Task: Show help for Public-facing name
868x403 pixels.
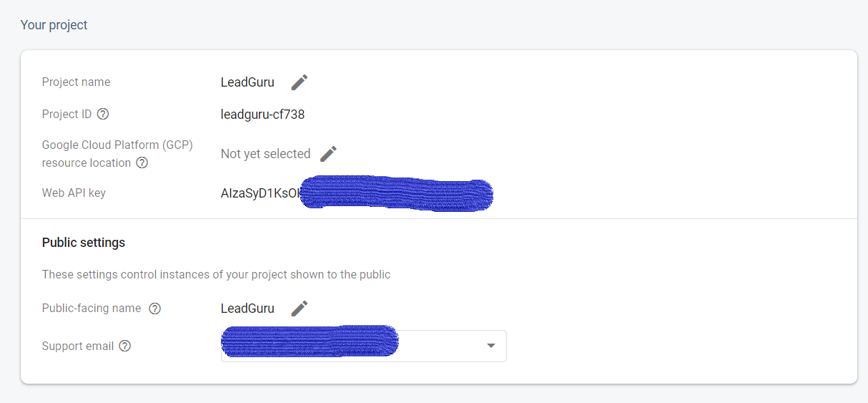Action: point(154,309)
